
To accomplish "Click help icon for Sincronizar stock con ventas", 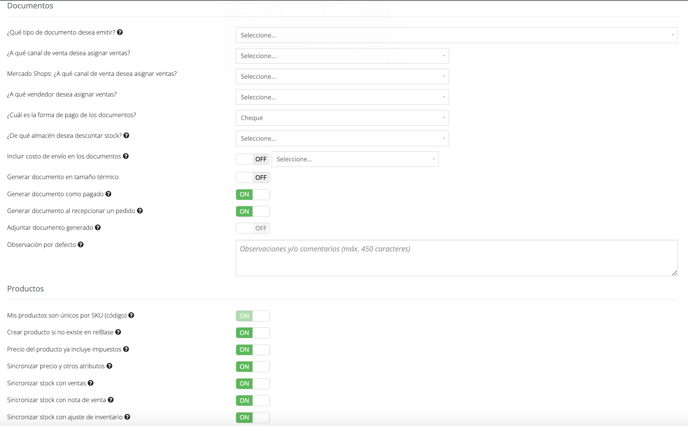I will click(x=90, y=383).
